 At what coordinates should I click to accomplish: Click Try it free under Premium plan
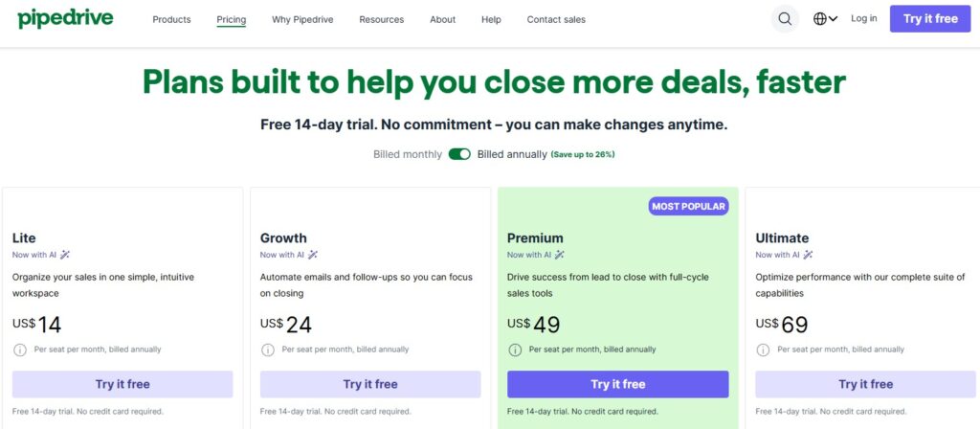[x=617, y=384]
